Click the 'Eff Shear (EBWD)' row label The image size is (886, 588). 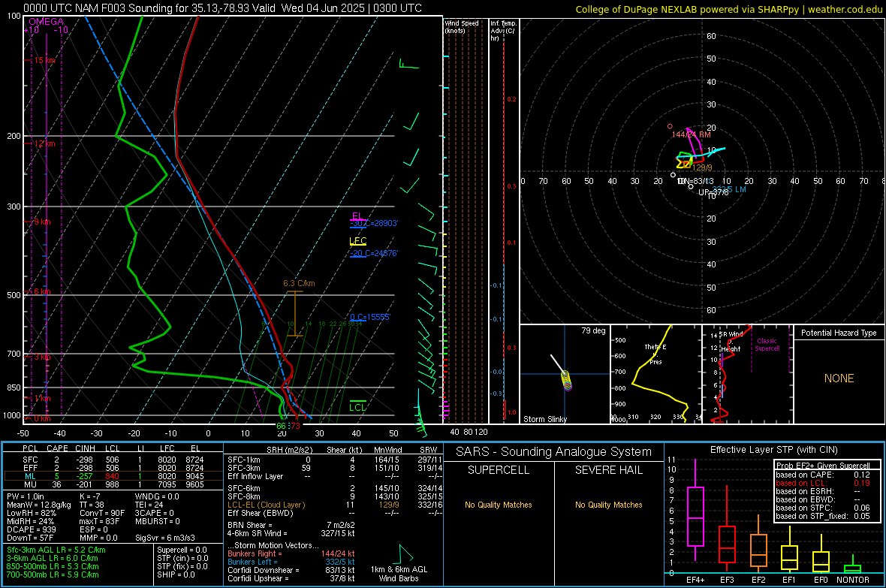[x=260, y=514]
